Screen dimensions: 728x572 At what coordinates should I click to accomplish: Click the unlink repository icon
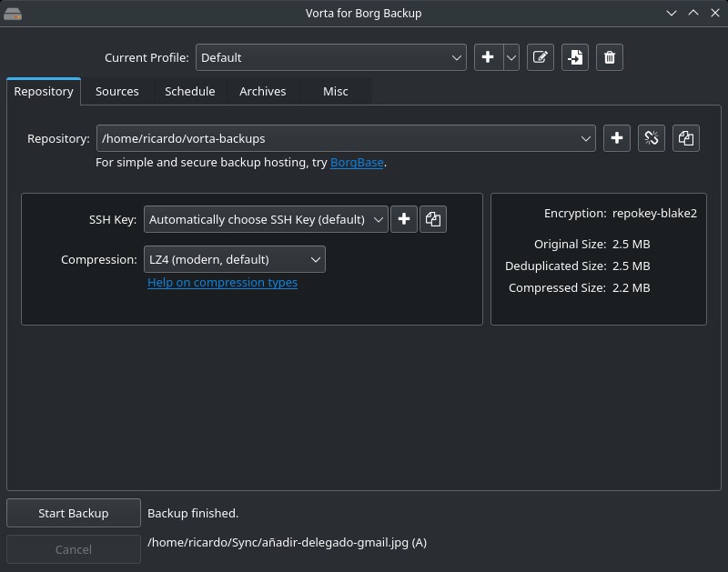click(652, 138)
